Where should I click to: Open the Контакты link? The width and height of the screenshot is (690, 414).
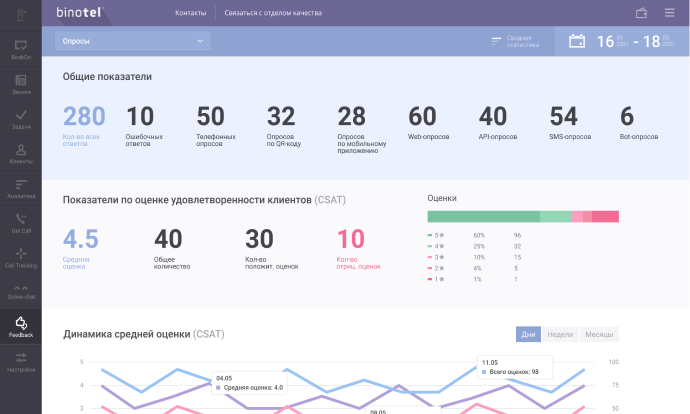[191, 13]
